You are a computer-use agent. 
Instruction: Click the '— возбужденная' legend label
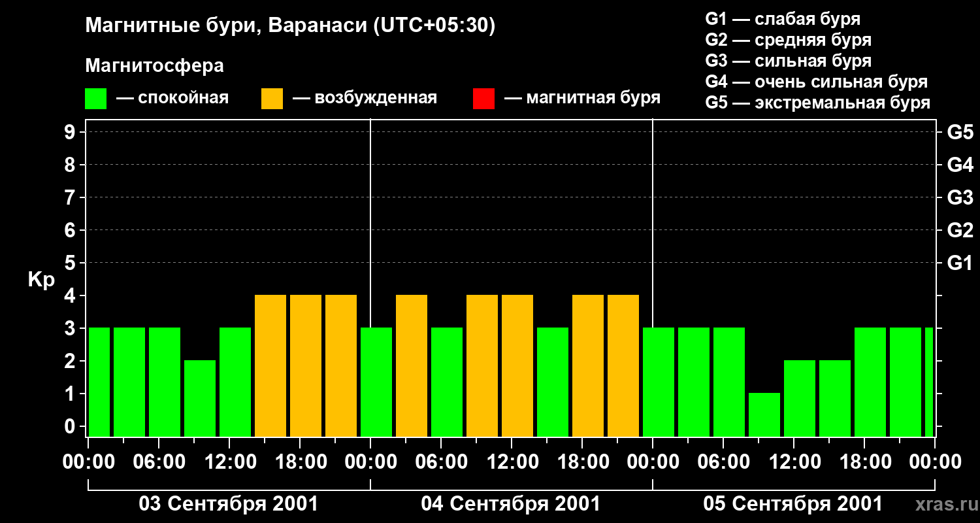pos(365,98)
